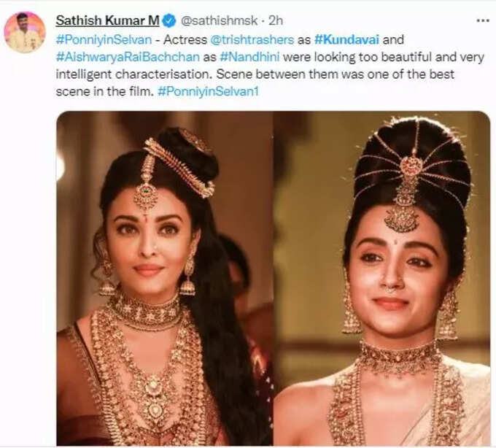496x448 pixels.
Task: Click the blue verified badge icon
Action: pos(169,21)
